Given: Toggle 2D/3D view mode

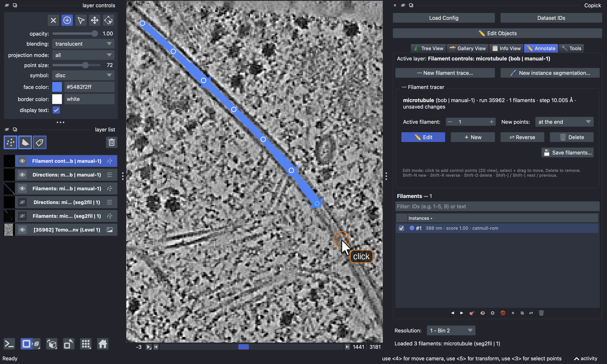Looking at the screenshot, I should tap(30, 344).
